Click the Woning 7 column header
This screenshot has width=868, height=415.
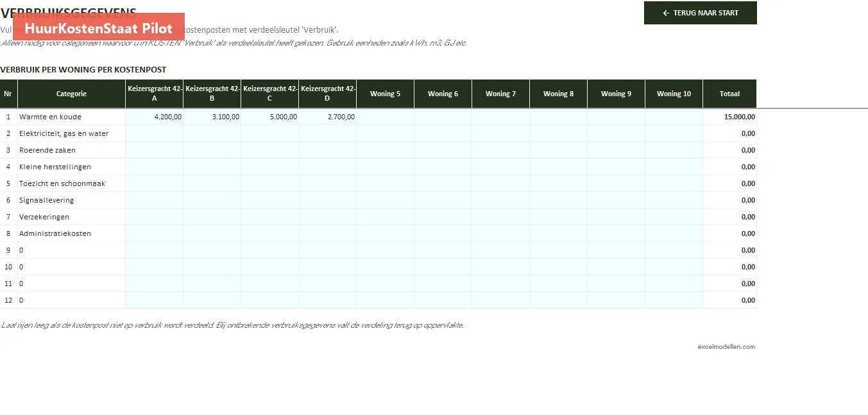[x=501, y=94]
